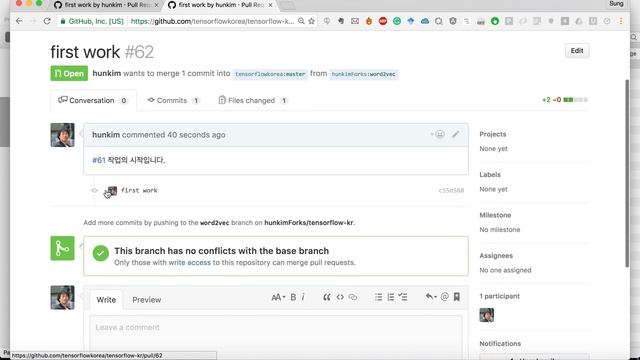Click the Edit button for the title
The image size is (640, 360).
(x=577, y=51)
